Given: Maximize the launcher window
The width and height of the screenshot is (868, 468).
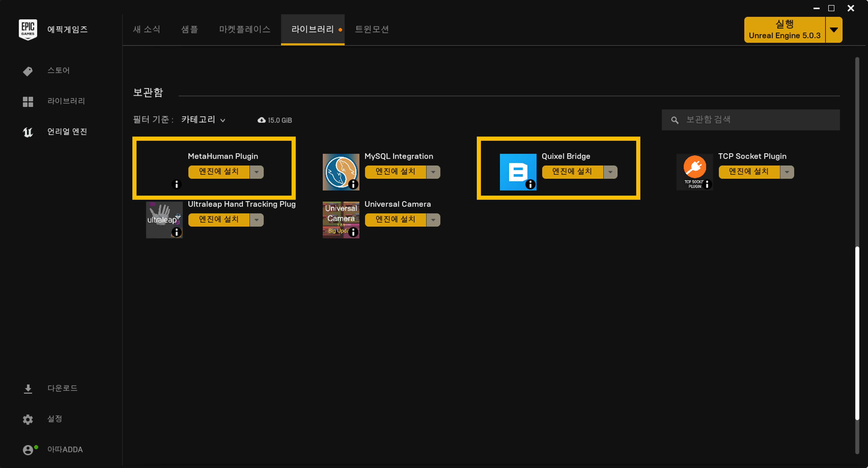Looking at the screenshot, I should [x=831, y=8].
